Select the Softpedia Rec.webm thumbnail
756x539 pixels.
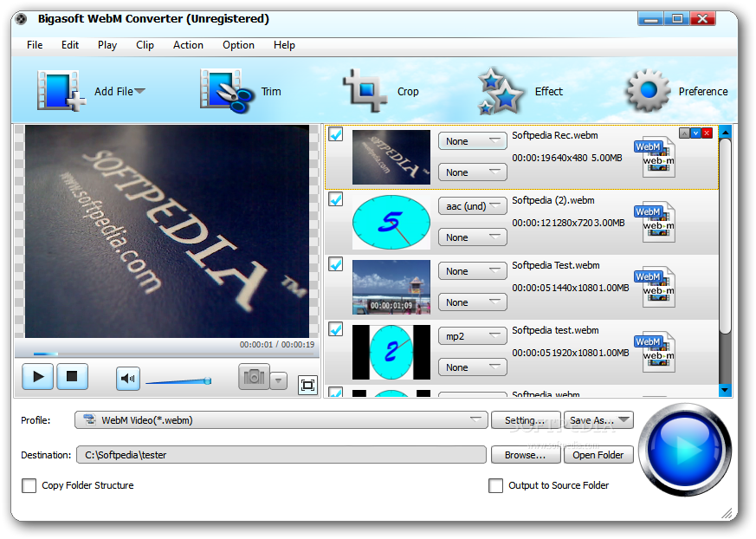[x=391, y=157]
